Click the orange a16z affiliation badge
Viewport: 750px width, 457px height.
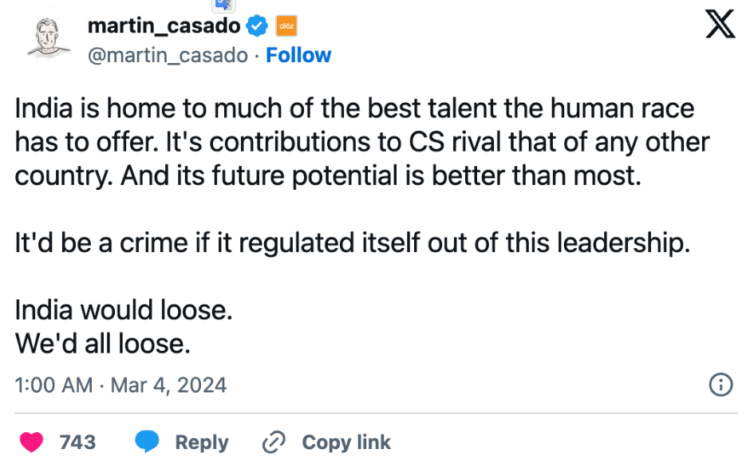pyautogui.click(x=285, y=26)
